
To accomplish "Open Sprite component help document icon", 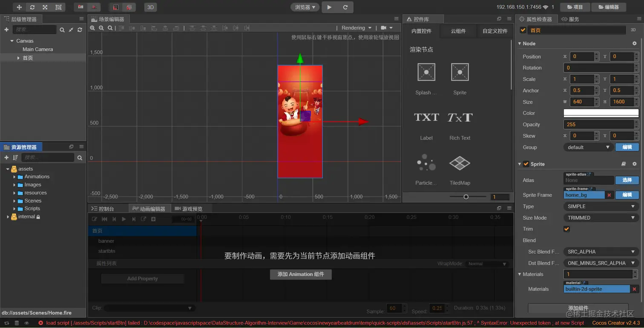I will pyautogui.click(x=624, y=164).
